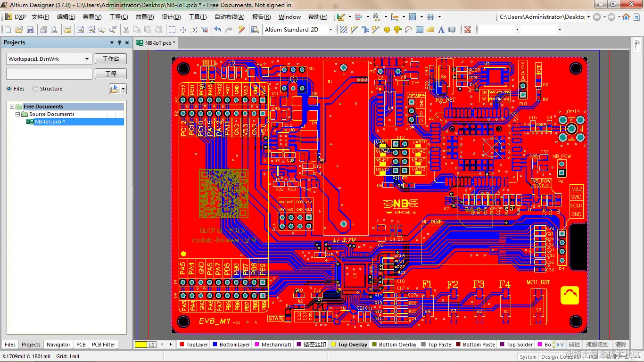Select the Place String text tool

coord(441,30)
